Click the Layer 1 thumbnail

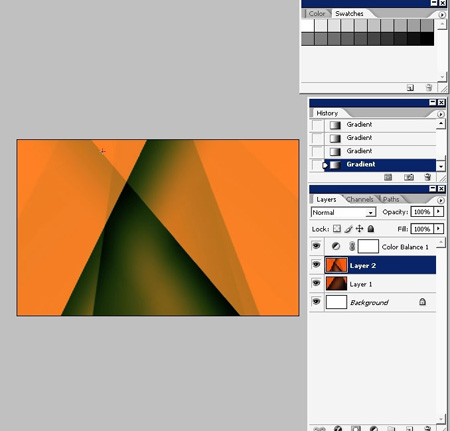tap(336, 284)
